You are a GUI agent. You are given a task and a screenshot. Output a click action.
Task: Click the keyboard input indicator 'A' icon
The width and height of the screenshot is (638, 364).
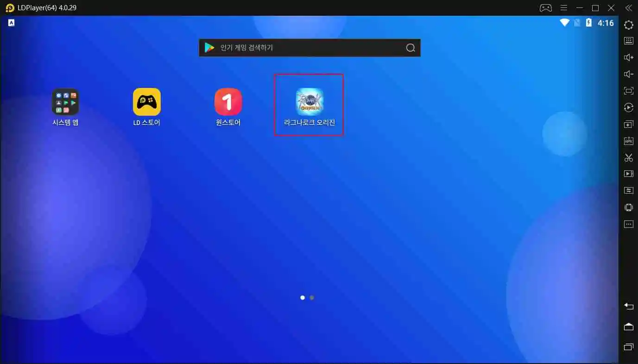tap(11, 23)
